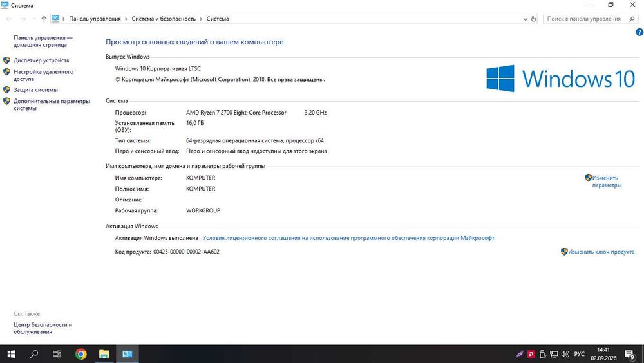This screenshot has width=644, height=363.
Task: Open address bar history dropdown arrow
Action: click(x=526, y=19)
